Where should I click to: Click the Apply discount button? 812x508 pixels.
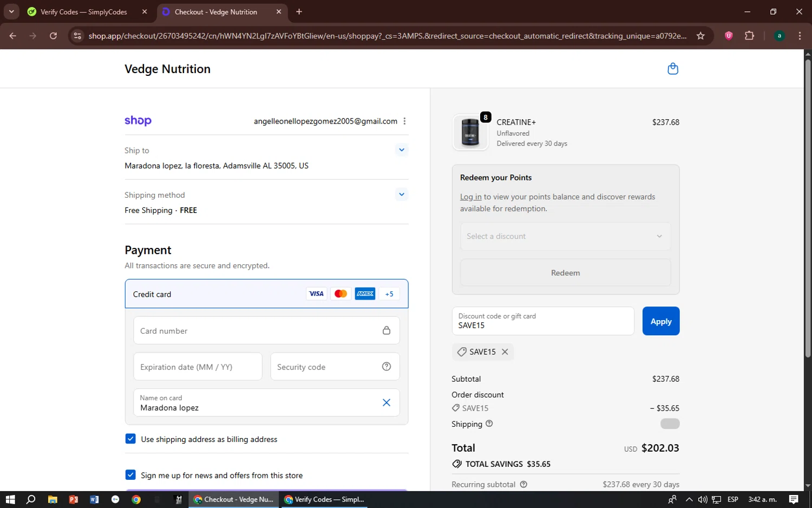(x=661, y=321)
